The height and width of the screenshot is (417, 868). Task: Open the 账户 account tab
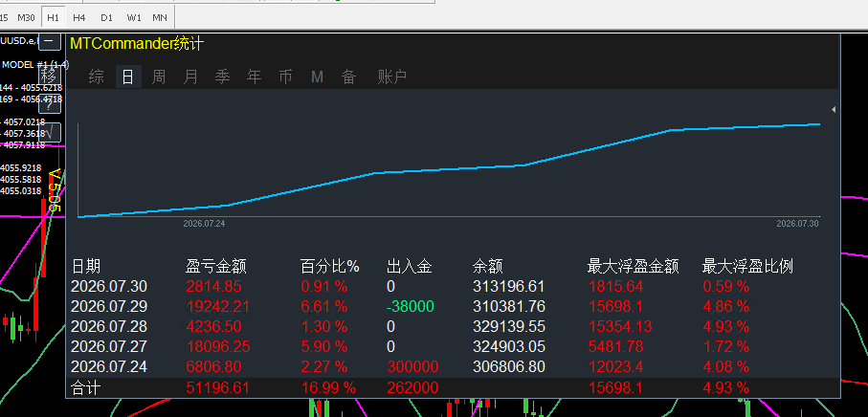pos(392,77)
